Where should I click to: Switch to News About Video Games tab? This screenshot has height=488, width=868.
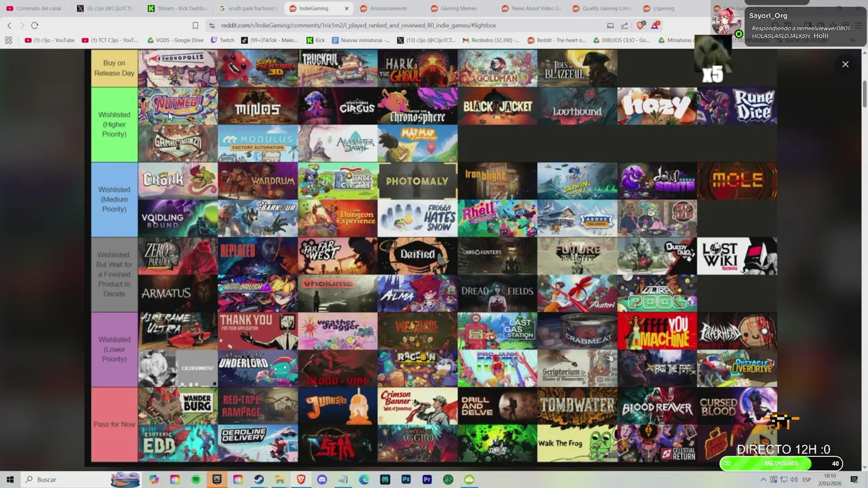(530, 8)
